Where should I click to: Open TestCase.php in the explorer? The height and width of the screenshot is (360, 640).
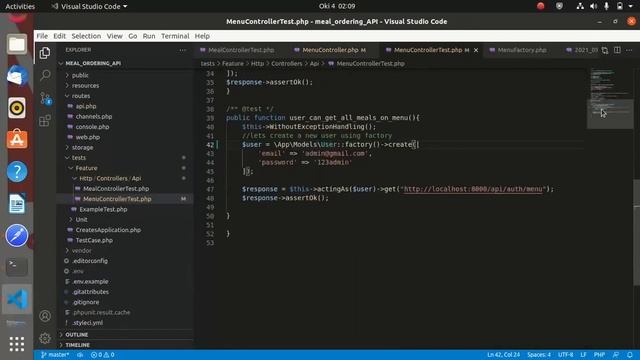[x=94, y=240]
